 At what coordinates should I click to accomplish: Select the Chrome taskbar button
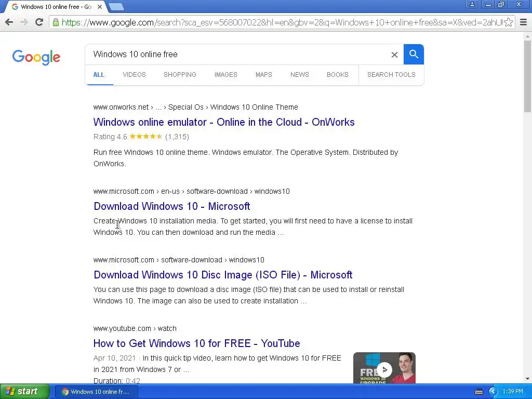(x=96, y=392)
